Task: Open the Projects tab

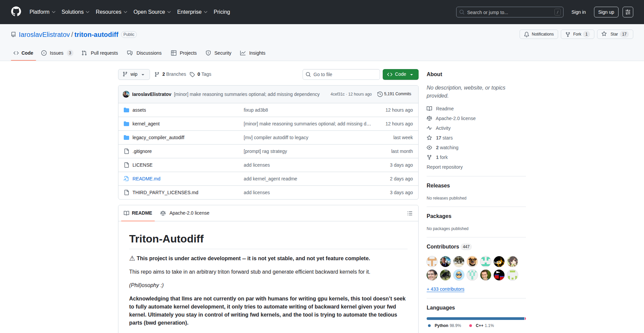Action: pyautogui.click(x=184, y=53)
